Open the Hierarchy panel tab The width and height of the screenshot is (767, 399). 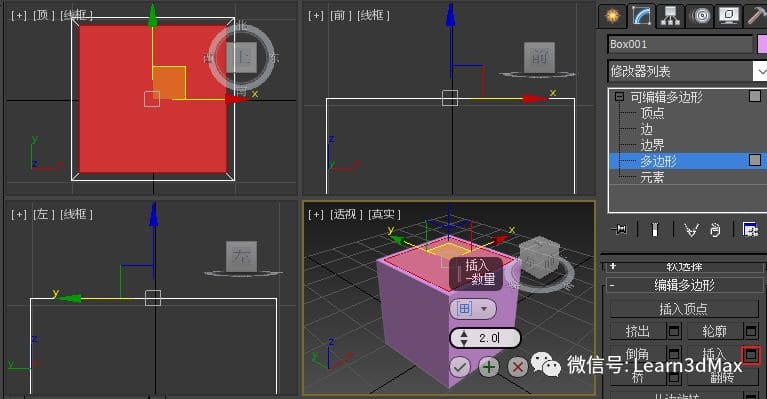click(670, 16)
